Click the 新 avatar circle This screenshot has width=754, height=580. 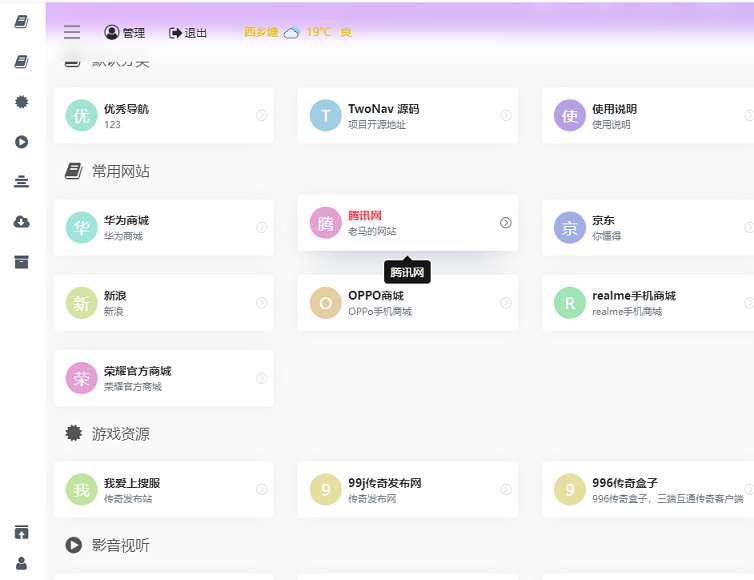coord(81,303)
